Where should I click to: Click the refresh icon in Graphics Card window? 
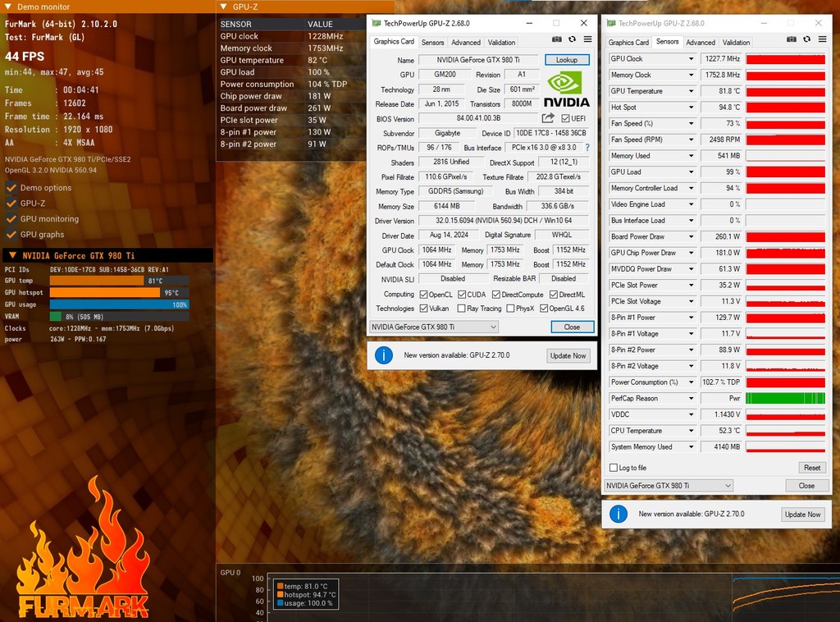click(x=572, y=39)
